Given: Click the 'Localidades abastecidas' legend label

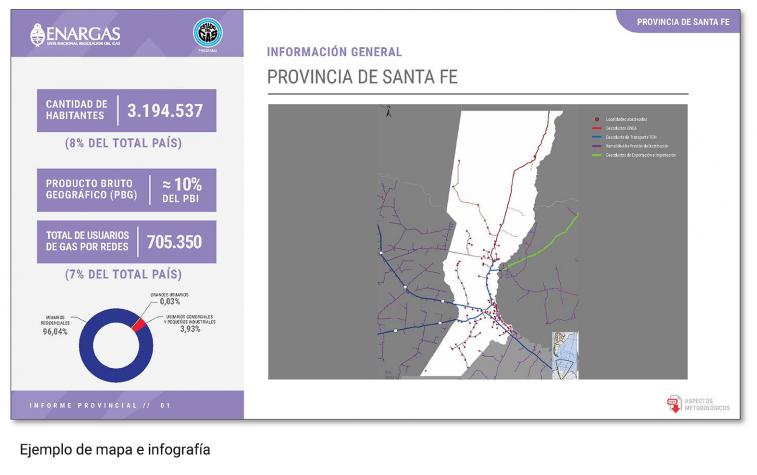Looking at the screenshot, I should pyautogui.click(x=626, y=119).
